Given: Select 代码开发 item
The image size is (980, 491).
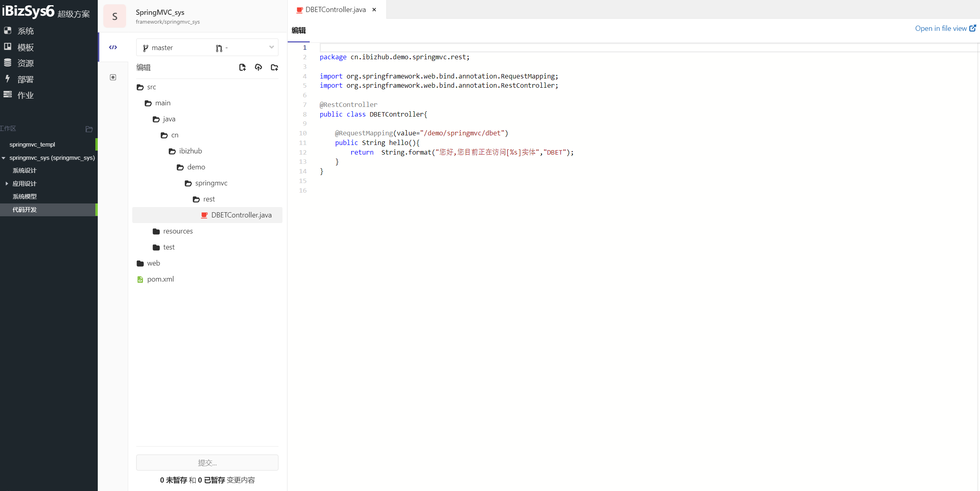Looking at the screenshot, I should (48, 209).
